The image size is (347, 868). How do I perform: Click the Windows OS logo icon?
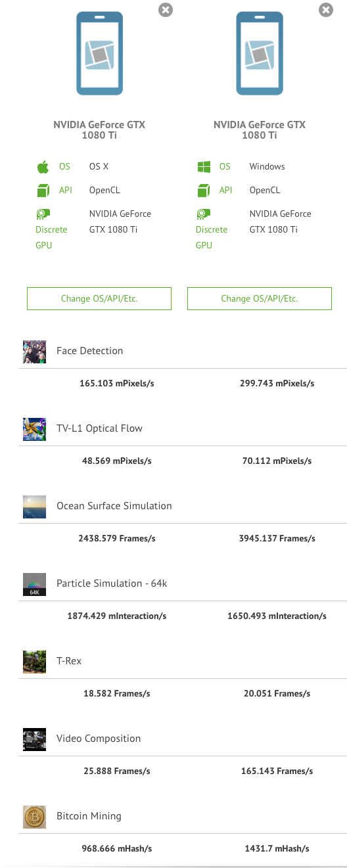tap(204, 167)
